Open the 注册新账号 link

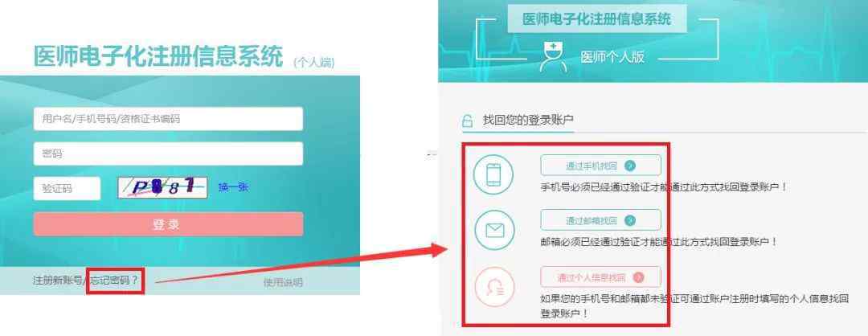pyautogui.click(x=57, y=281)
